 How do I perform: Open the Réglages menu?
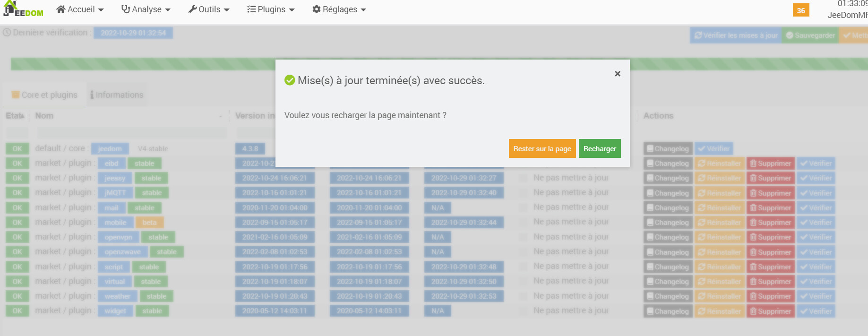click(339, 9)
